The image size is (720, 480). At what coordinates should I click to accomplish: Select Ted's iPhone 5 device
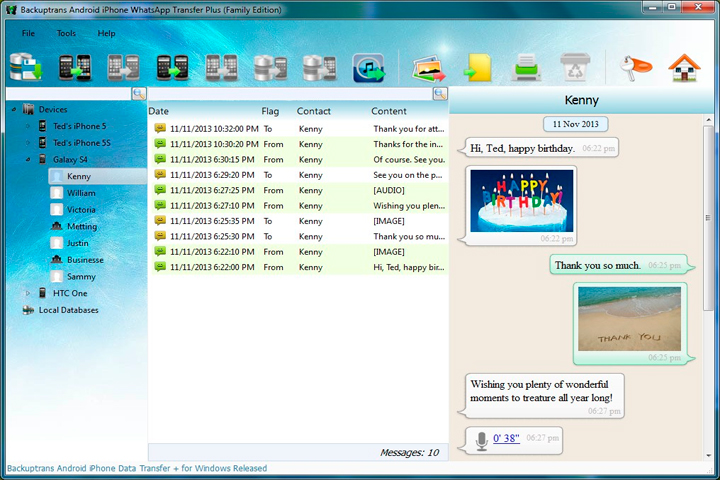pos(79,126)
